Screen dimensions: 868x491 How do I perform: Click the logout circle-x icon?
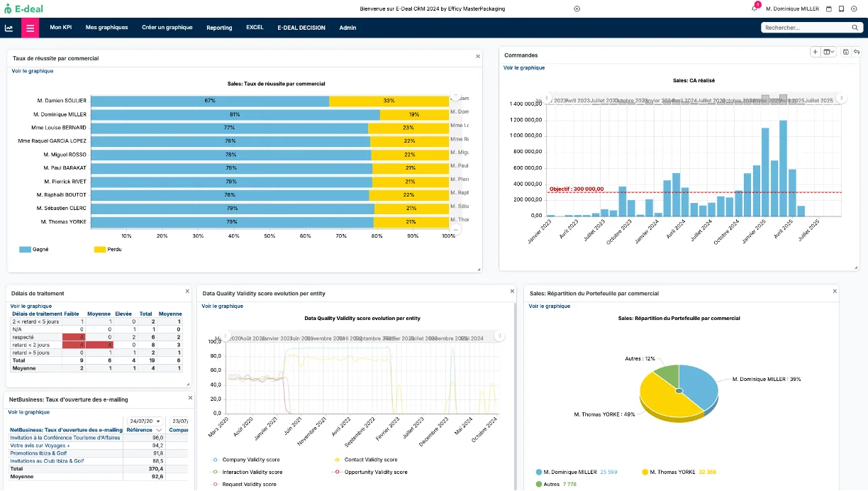click(x=855, y=9)
